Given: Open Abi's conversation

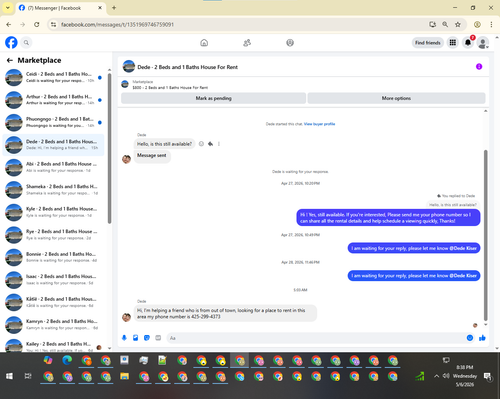Looking at the screenshot, I should (53, 167).
